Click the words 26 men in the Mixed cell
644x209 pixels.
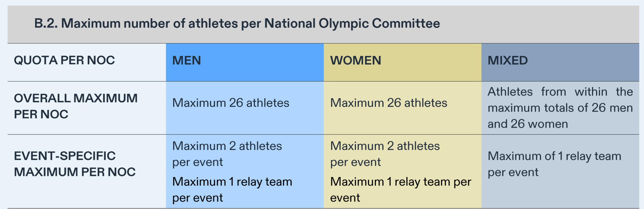pos(612,108)
